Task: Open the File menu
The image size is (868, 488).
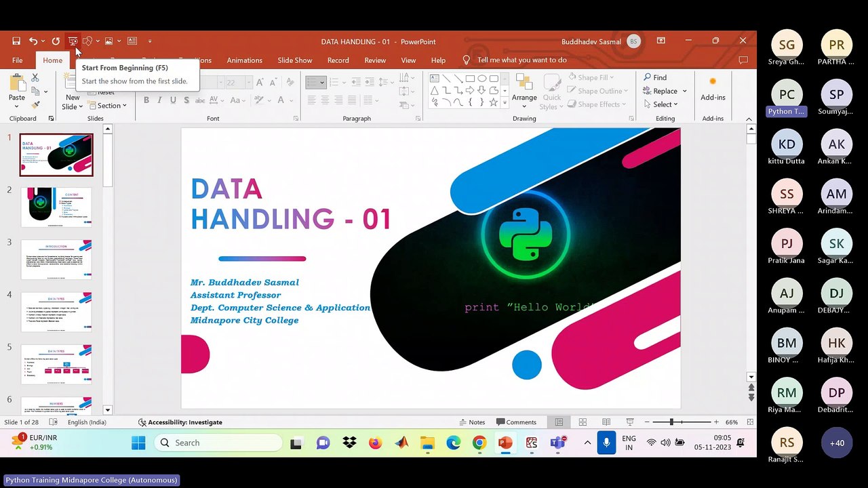Action: click(x=18, y=60)
